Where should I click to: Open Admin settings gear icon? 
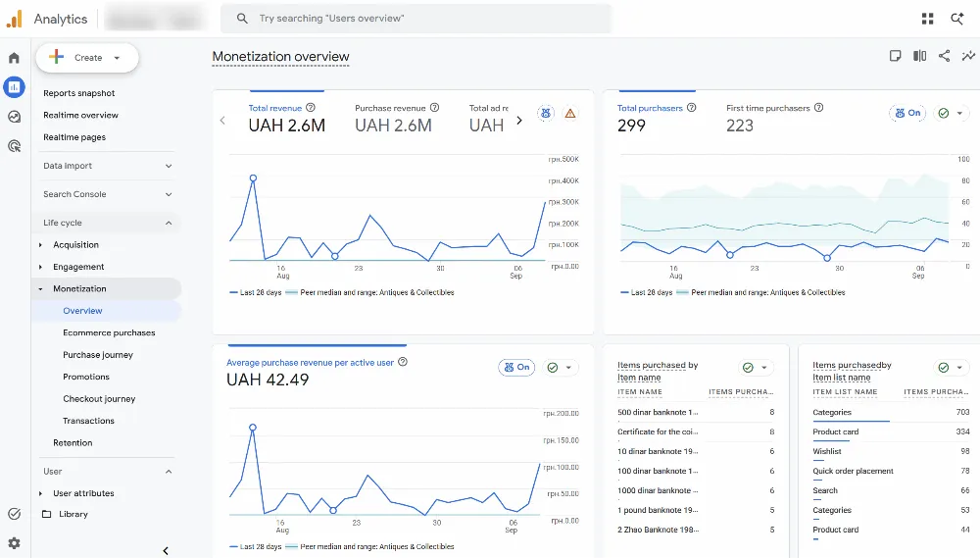pyautogui.click(x=14, y=543)
